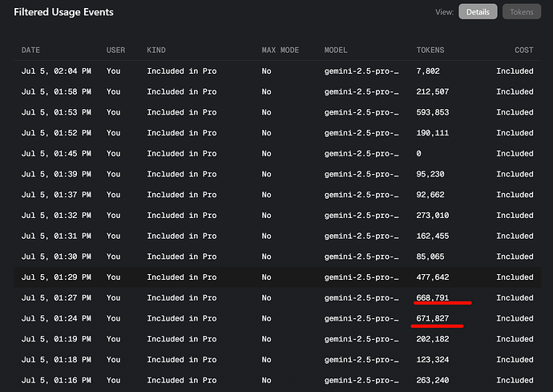Click the MAX MODE column header
Viewport: 553px width, 392px height.
click(x=280, y=51)
